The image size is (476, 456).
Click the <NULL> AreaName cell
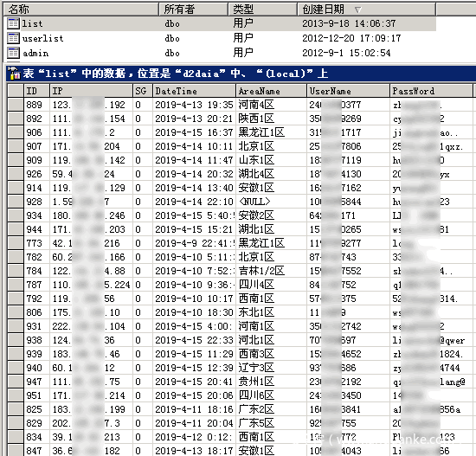tap(271, 202)
